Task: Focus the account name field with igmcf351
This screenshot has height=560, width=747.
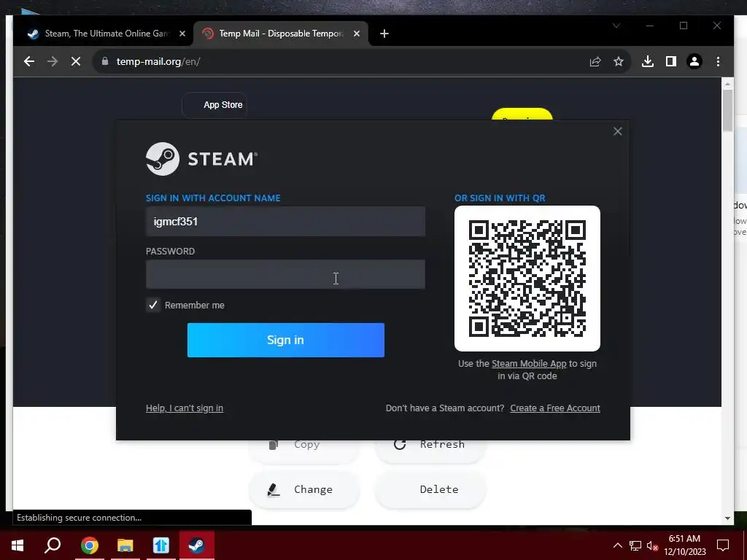Action: [x=285, y=222]
